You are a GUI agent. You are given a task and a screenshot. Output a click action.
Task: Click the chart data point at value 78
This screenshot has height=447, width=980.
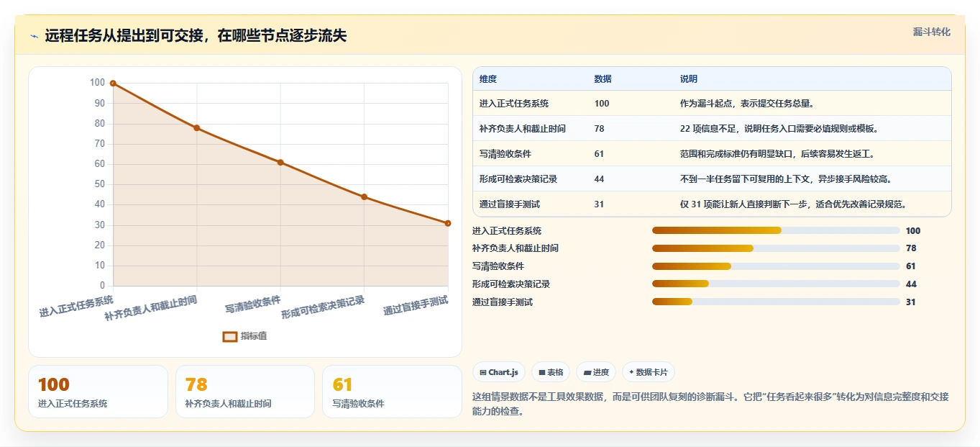(196, 128)
